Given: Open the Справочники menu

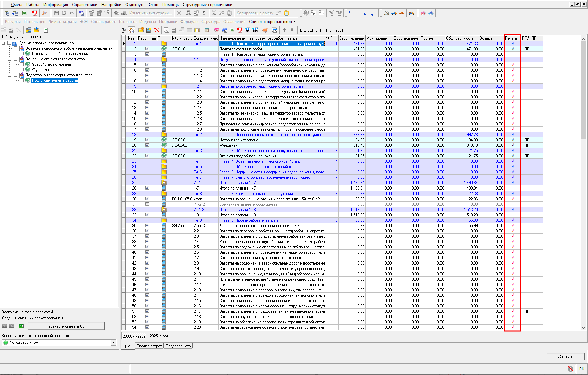Looking at the screenshot, I should point(84,5).
